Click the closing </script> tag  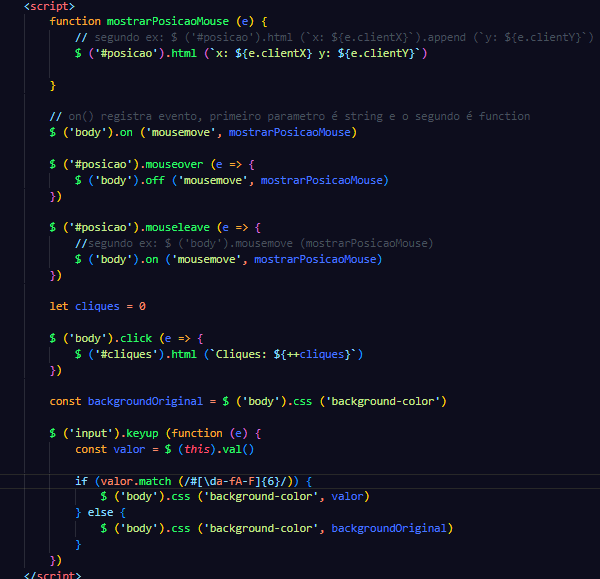click(x=52, y=575)
